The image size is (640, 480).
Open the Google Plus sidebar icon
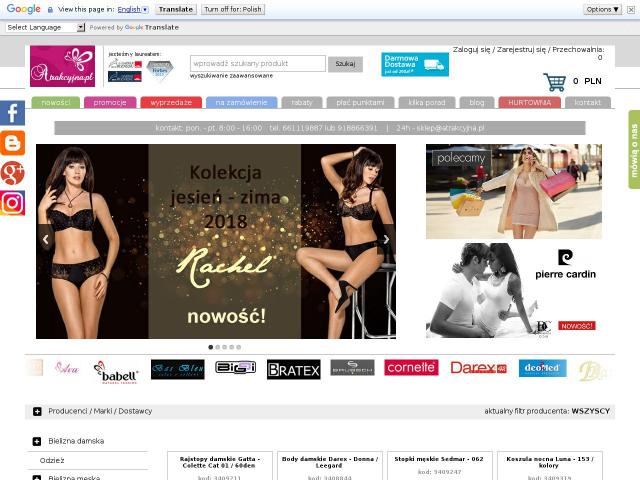[12, 173]
